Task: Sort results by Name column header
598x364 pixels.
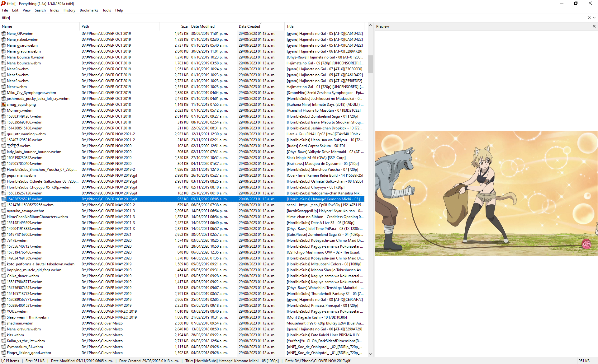Action: point(40,26)
